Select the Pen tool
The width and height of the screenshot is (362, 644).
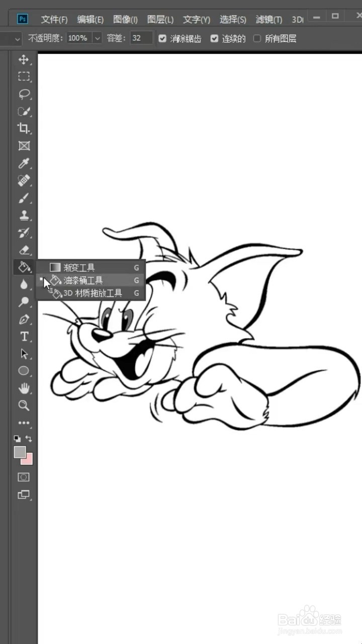pyautogui.click(x=24, y=319)
